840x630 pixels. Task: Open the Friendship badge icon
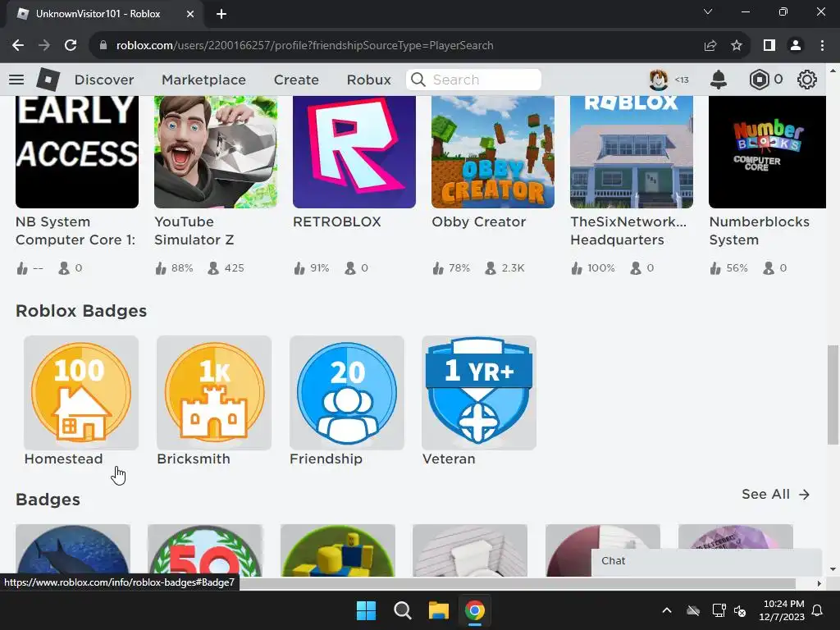(x=347, y=393)
